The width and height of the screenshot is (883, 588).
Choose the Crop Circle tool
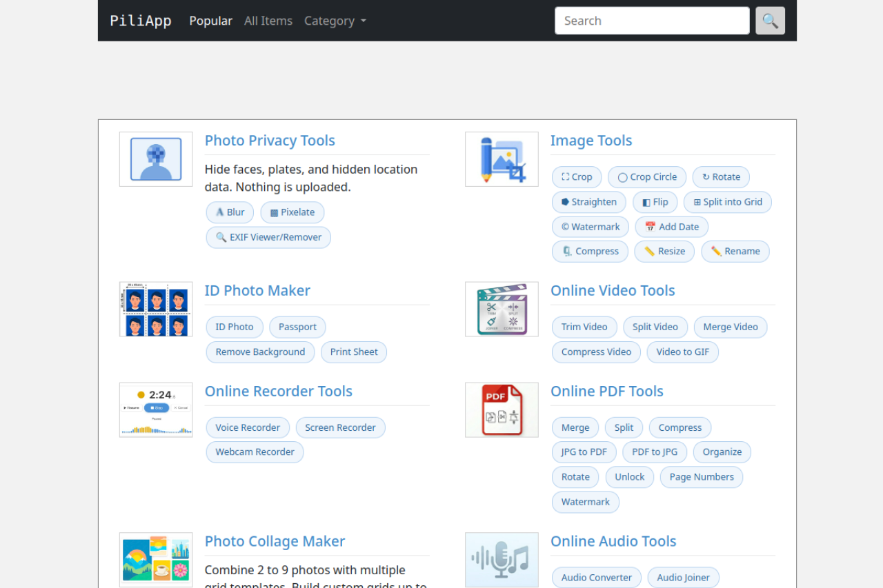[647, 177]
